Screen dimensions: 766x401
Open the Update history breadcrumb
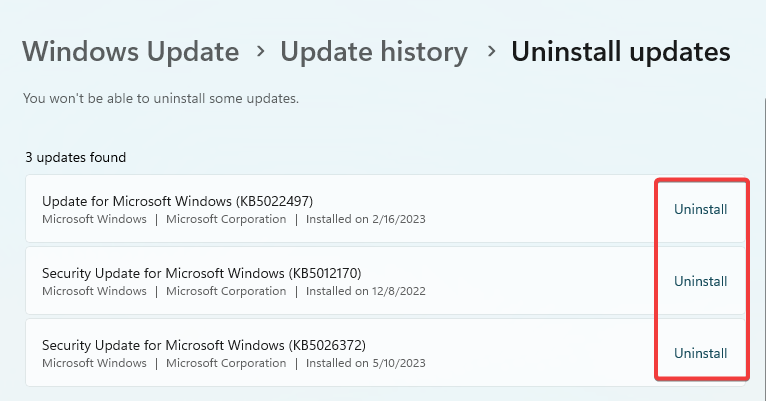tap(373, 51)
